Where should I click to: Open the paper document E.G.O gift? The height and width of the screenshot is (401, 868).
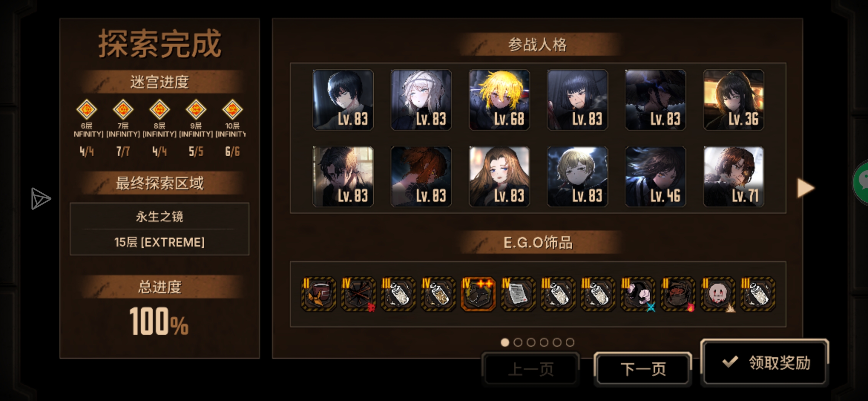(x=518, y=294)
